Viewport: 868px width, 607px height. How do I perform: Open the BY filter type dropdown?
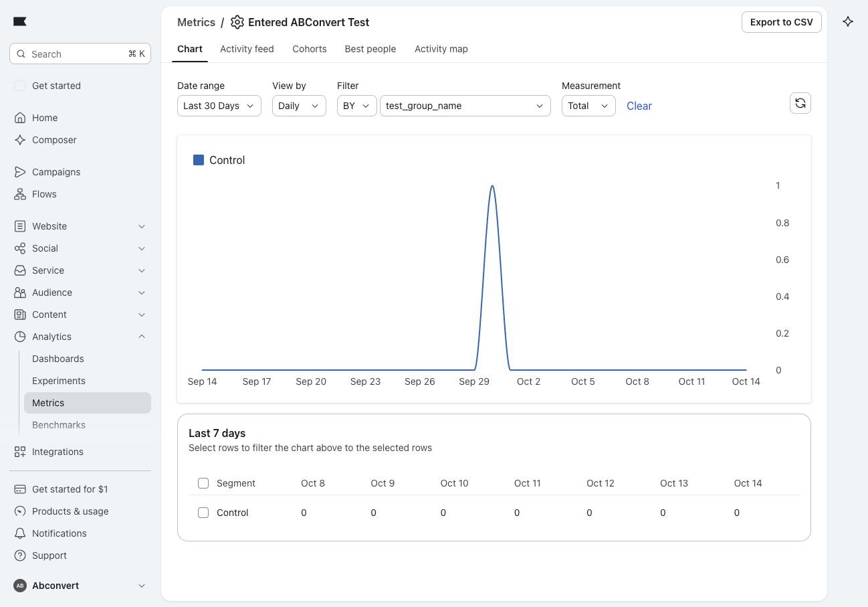point(357,106)
